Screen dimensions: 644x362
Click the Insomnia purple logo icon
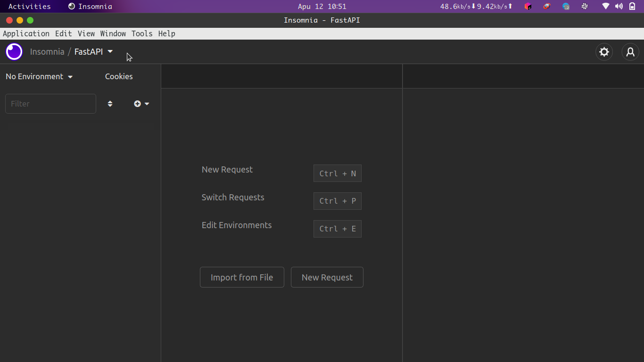click(x=14, y=52)
